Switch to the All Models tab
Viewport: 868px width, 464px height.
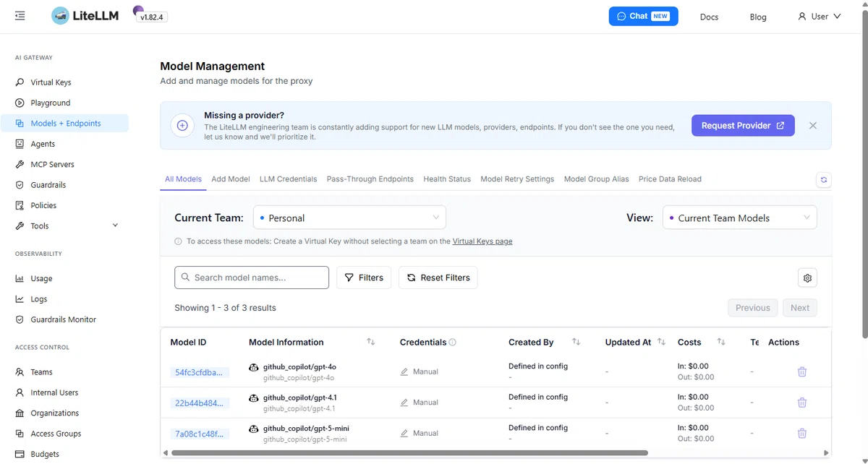pyautogui.click(x=183, y=179)
